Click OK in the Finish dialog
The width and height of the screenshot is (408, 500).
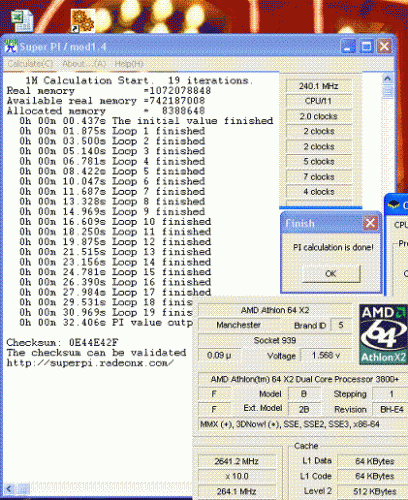coord(331,274)
